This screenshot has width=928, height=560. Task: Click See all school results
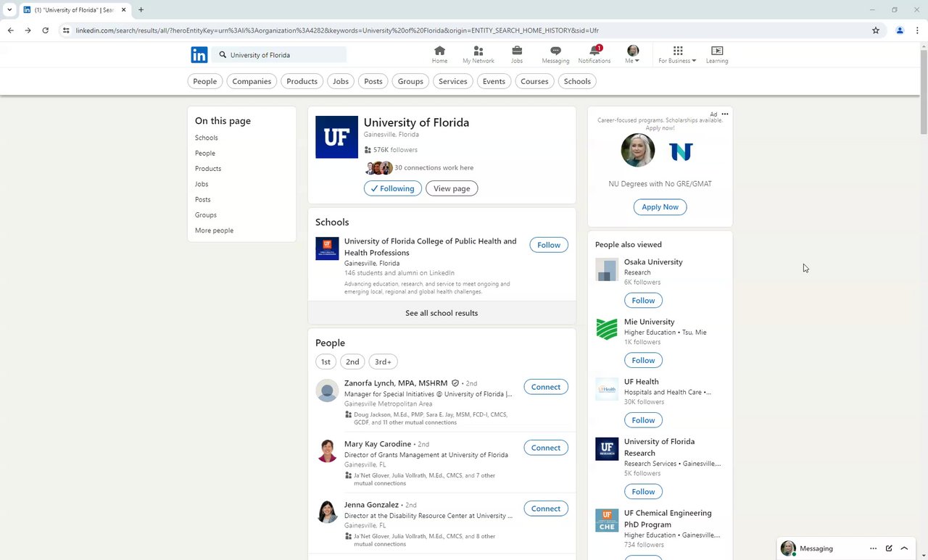[442, 313]
